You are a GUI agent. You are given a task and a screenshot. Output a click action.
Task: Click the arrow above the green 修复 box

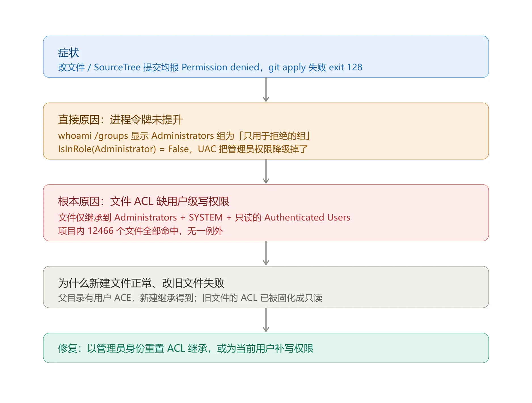pyautogui.click(x=266, y=320)
